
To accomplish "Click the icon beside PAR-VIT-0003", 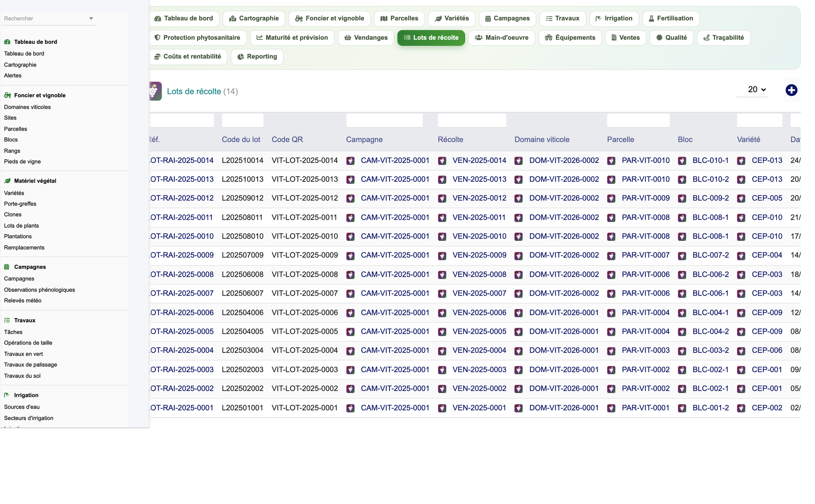I will tap(611, 351).
